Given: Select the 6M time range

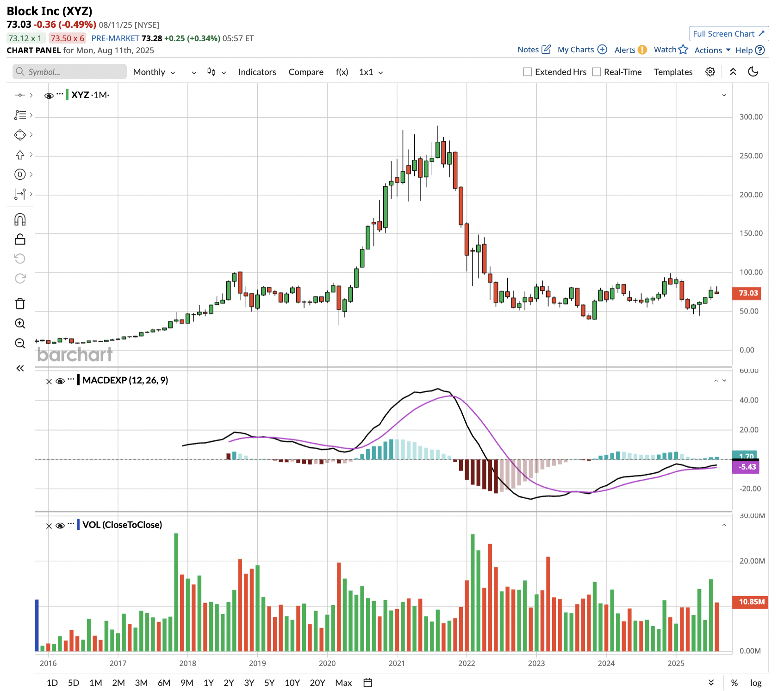Looking at the screenshot, I should pyautogui.click(x=164, y=683).
